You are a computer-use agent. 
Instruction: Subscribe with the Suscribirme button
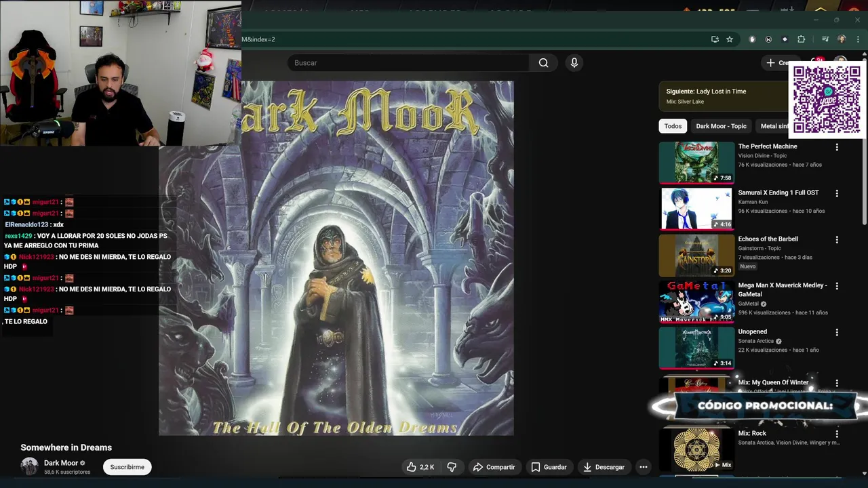pyautogui.click(x=127, y=467)
